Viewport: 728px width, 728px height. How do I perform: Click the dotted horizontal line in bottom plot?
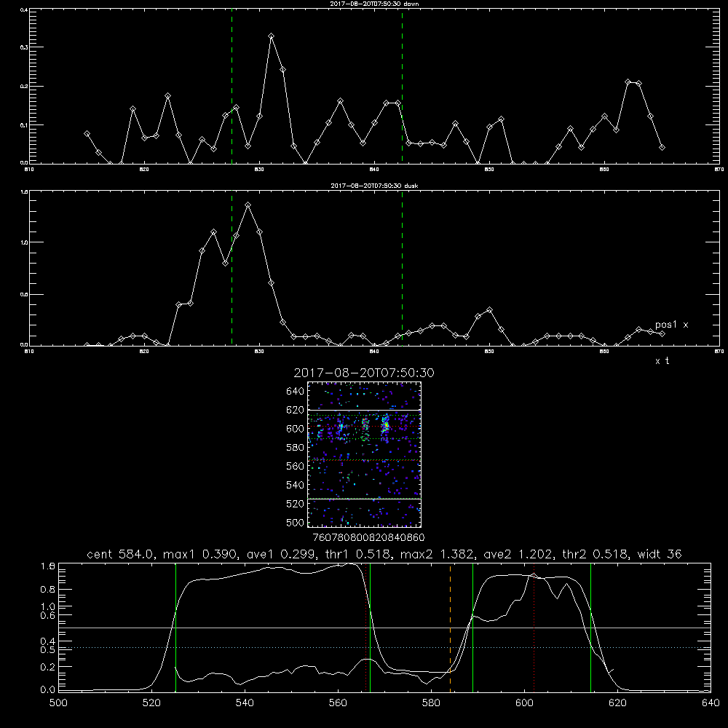384,648
